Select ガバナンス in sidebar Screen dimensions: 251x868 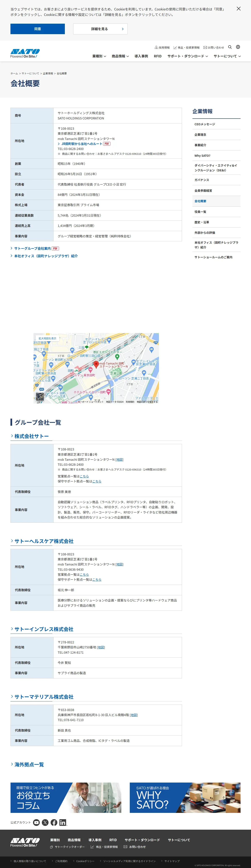(216, 180)
